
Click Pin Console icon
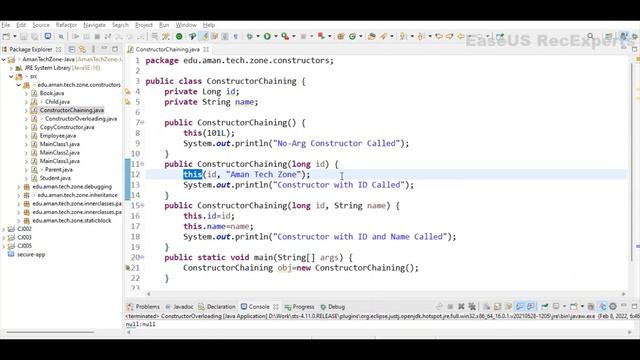point(544,307)
